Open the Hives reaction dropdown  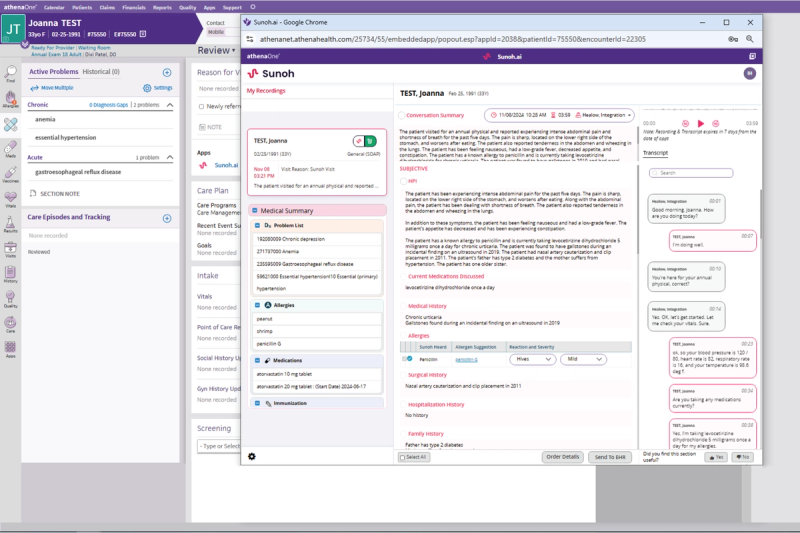click(532, 359)
